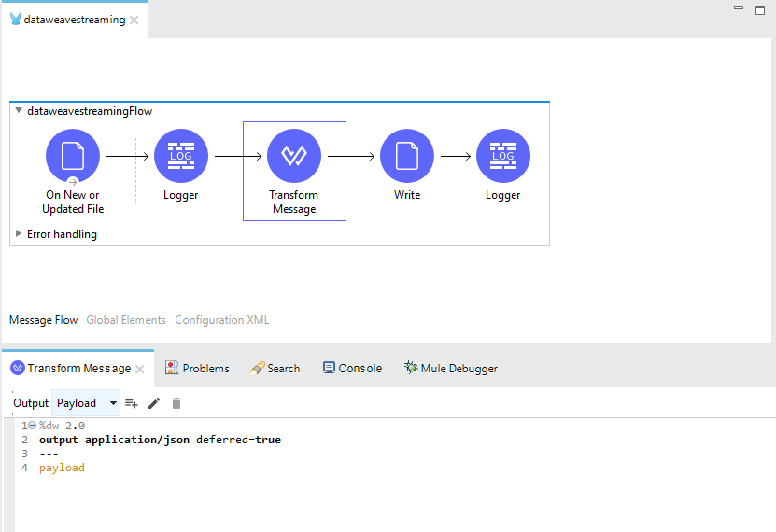Place cursor on 'output application/json deferred=true' line
This screenshot has width=776, height=532.
pos(160,440)
